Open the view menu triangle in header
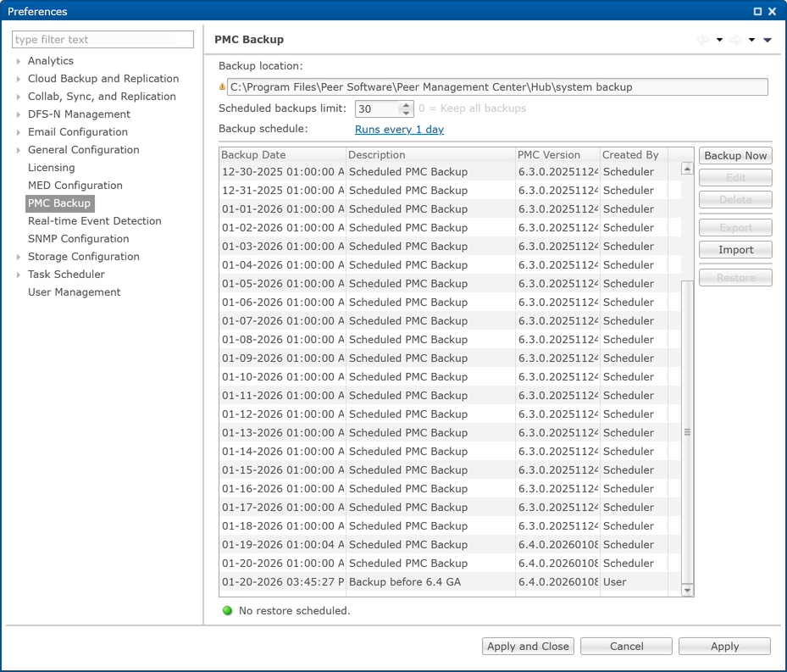787x672 pixels. pos(768,40)
